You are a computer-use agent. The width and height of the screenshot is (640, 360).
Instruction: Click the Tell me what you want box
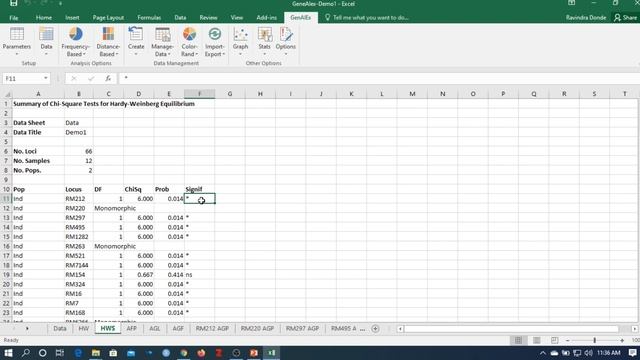click(367, 18)
